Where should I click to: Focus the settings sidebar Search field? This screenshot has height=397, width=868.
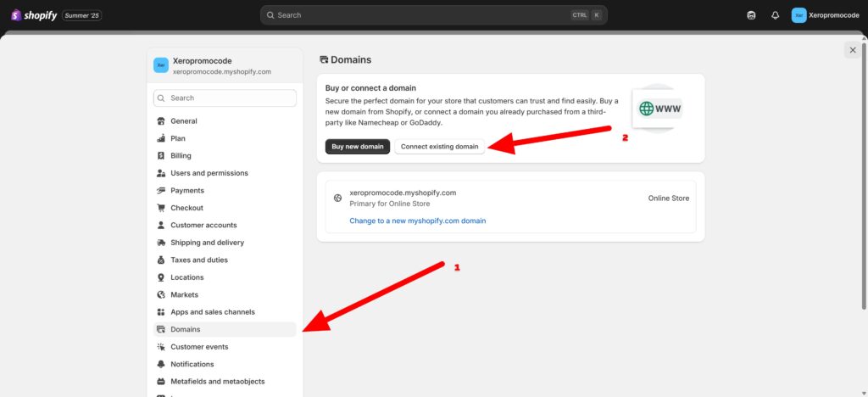click(x=225, y=98)
